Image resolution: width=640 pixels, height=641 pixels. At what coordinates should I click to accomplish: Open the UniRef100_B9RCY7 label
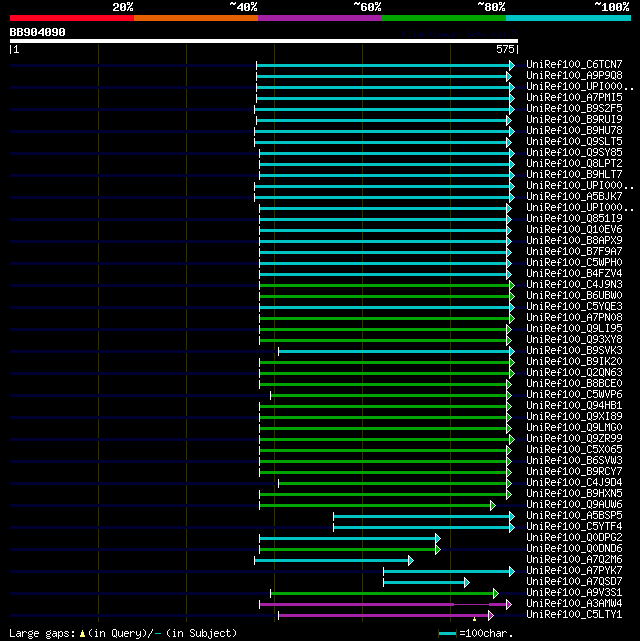[x=574, y=472]
